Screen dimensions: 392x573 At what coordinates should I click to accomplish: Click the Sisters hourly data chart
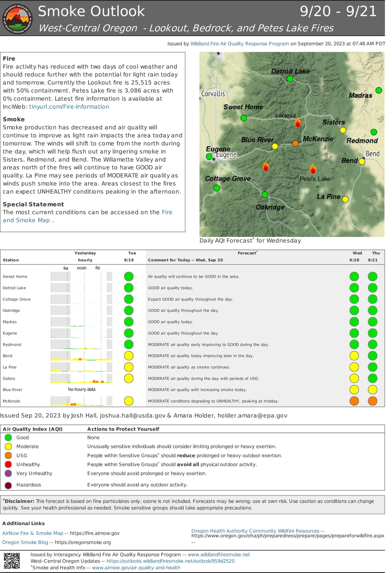[81, 378]
